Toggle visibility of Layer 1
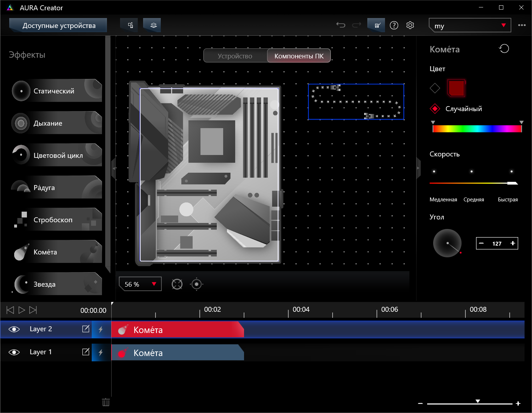The height and width of the screenshot is (413, 532). point(14,352)
